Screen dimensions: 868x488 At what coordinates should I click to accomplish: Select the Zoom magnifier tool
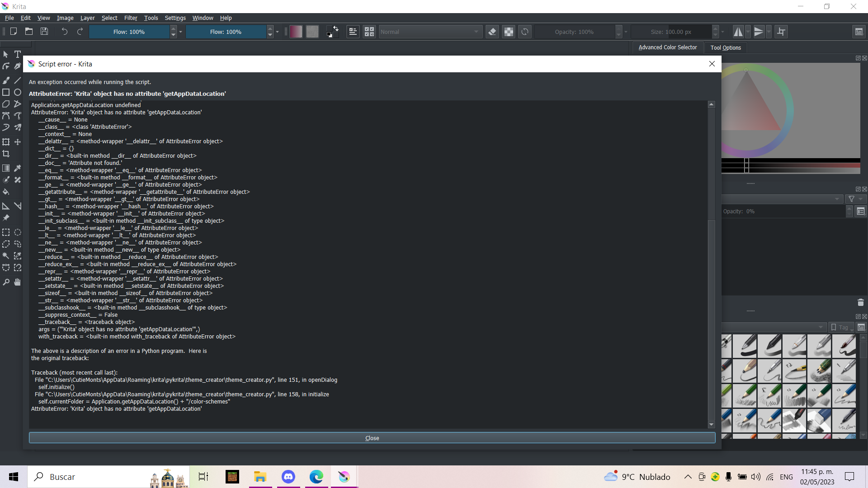point(6,282)
